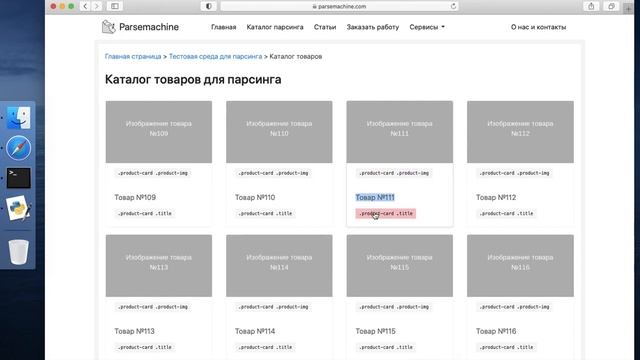Image resolution: width=640 pixels, height=360 pixels.
Task: Click the Parsemachine logo
Action: 140,27
